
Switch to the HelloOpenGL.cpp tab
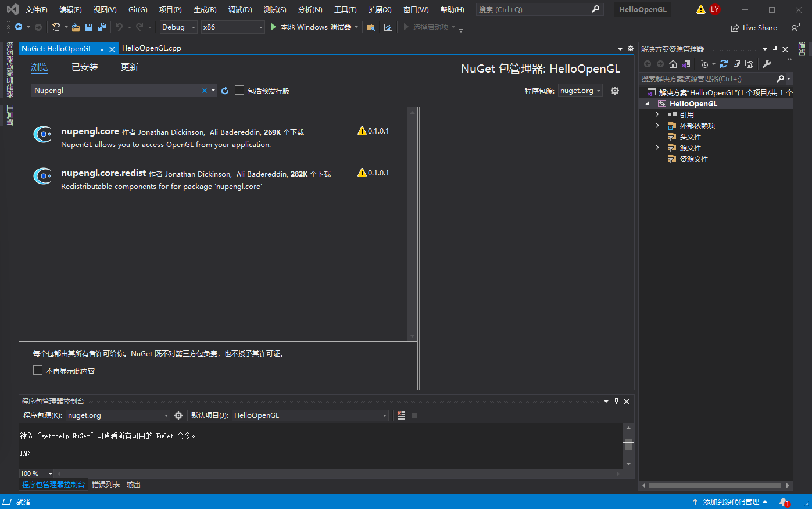click(152, 48)
